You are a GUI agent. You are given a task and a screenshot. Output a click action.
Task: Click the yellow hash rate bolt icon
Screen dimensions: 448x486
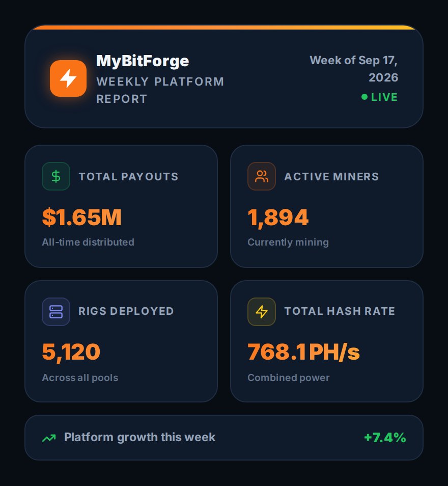click(262, 311)
